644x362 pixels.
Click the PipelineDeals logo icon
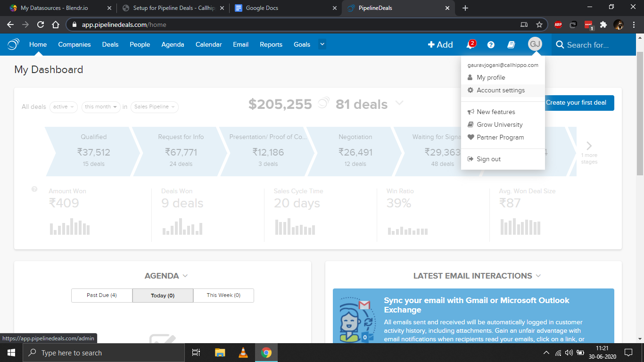click(13, 44)
